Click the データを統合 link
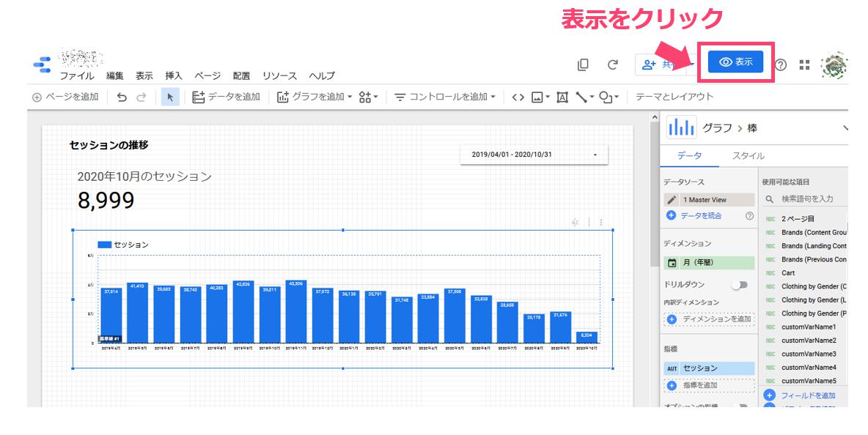This screenshot has width=868, height=435. coord(701,215)
